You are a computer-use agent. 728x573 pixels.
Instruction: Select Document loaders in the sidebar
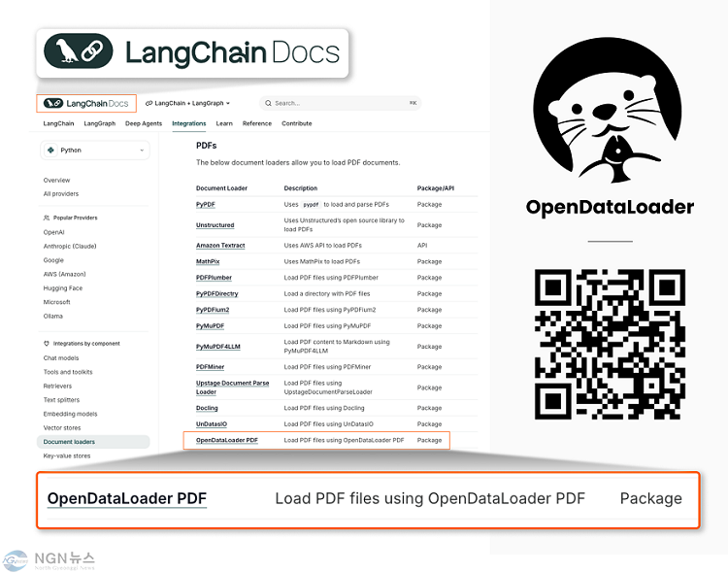(x=93, y=442)
